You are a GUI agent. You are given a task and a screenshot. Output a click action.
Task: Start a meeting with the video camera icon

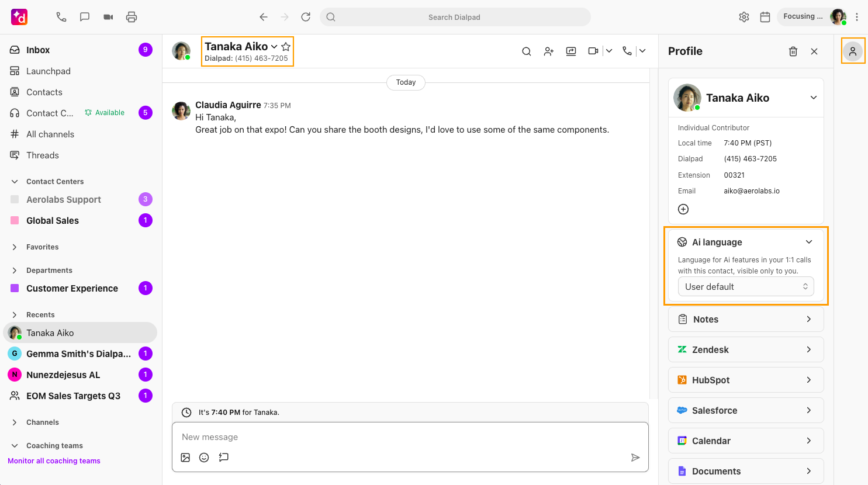(x=108, y=17)
